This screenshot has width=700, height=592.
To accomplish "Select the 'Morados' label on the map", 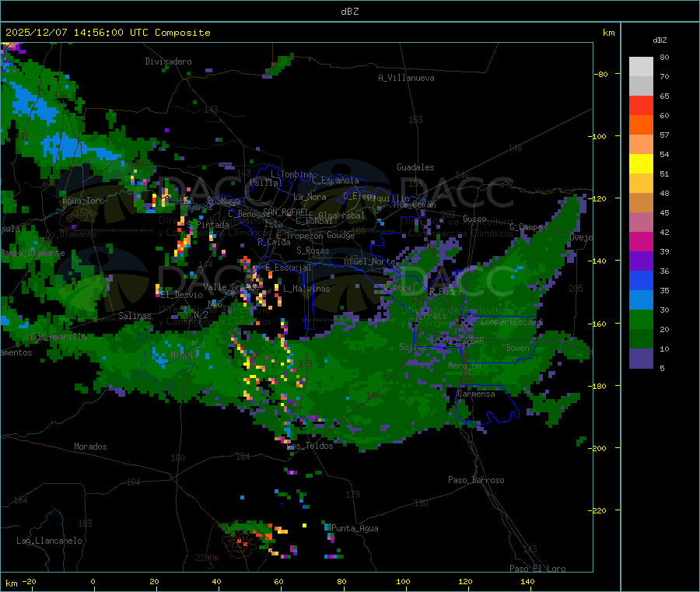I will click(90, 447).
